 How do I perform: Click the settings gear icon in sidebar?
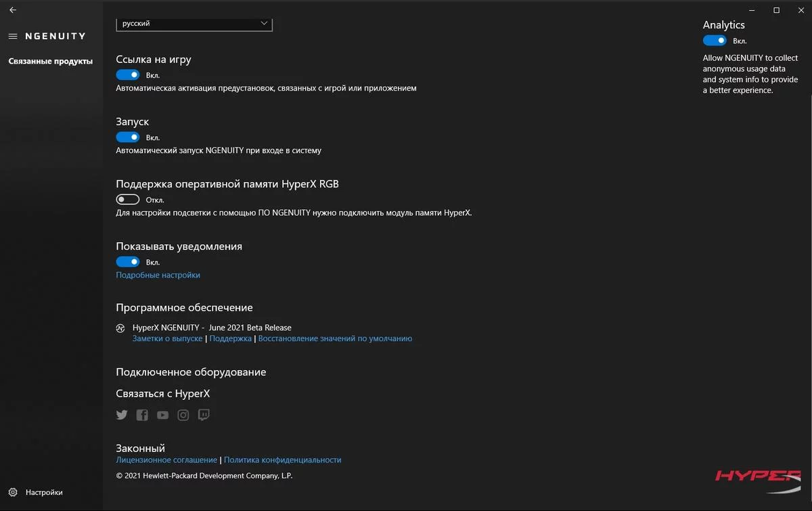13,493
